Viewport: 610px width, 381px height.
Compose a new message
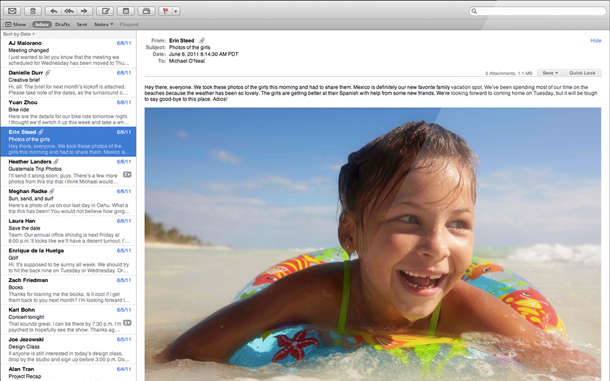pos(105,11)
